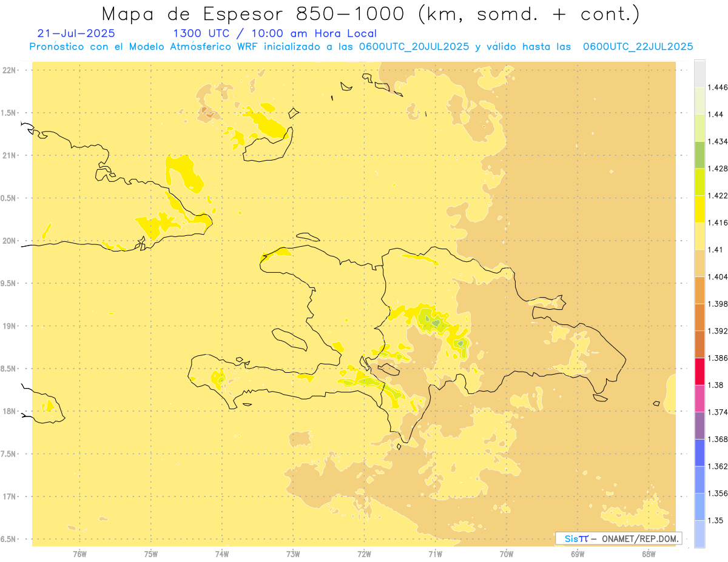Click the '1.392' legend value
This screenshot has height=562, width=728.
[x=718, y=330]
